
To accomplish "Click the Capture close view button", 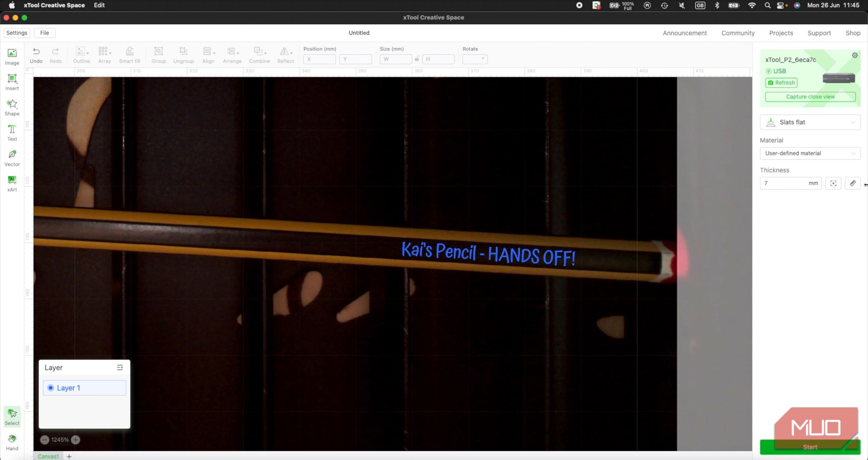I will click(810, 96).
